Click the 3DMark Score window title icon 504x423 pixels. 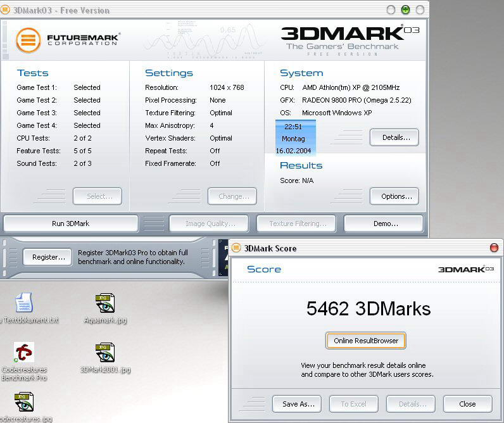236,248
